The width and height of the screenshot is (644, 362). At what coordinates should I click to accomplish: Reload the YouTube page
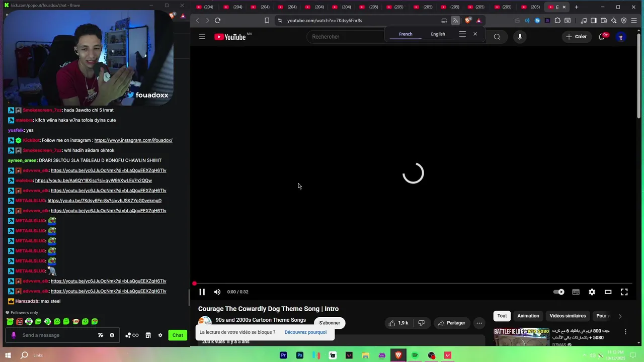(x=217, y=21)
